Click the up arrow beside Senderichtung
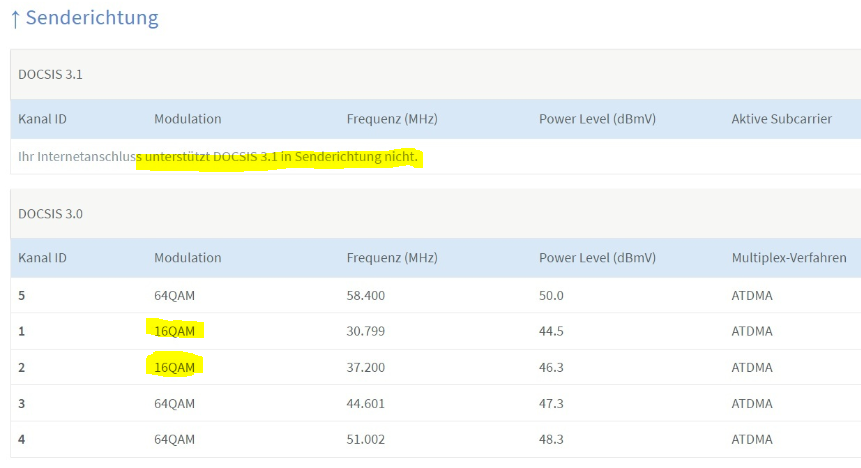Screen dimensions: 861x468 point(15,18)
